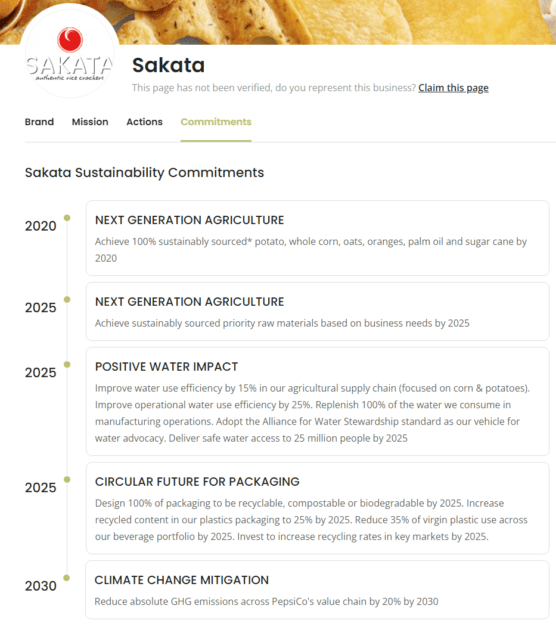Image resolution: width=556 pixels, height=627 pixels.
Task: Select the Positive Water Impact heading
Action: pyautogui.click(x=166, y=367)
